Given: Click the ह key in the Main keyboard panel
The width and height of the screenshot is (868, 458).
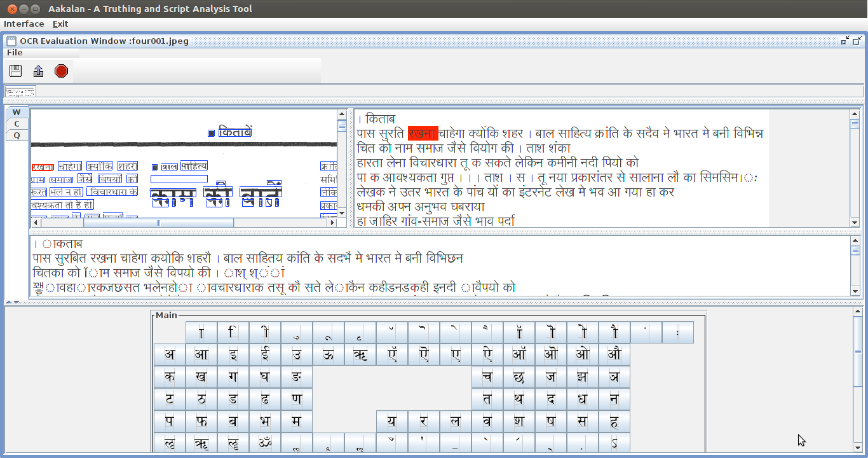Looking at the screenshot, I should pos(614,421).
